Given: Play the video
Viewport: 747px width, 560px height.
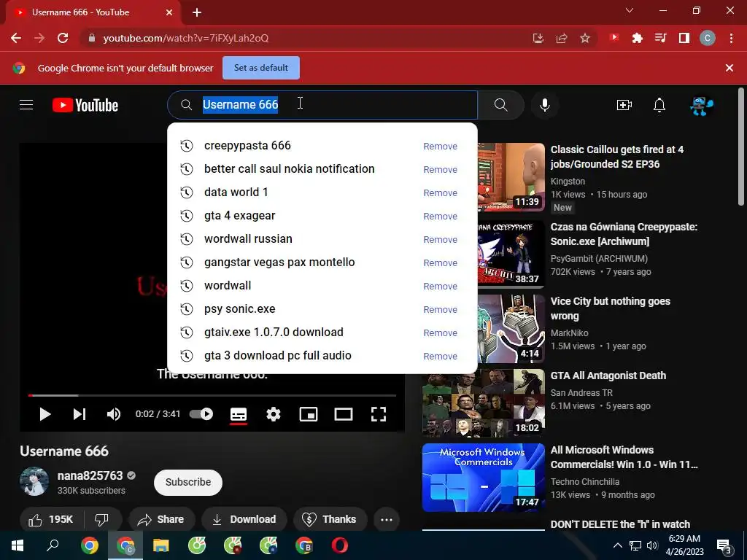Looking at the screenshot, I should tap(44, 414).
